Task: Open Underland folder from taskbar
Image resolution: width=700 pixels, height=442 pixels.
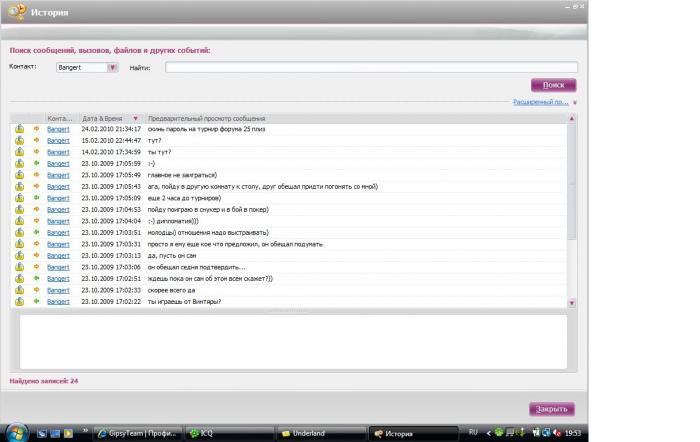Action: [x=321, y=434]
